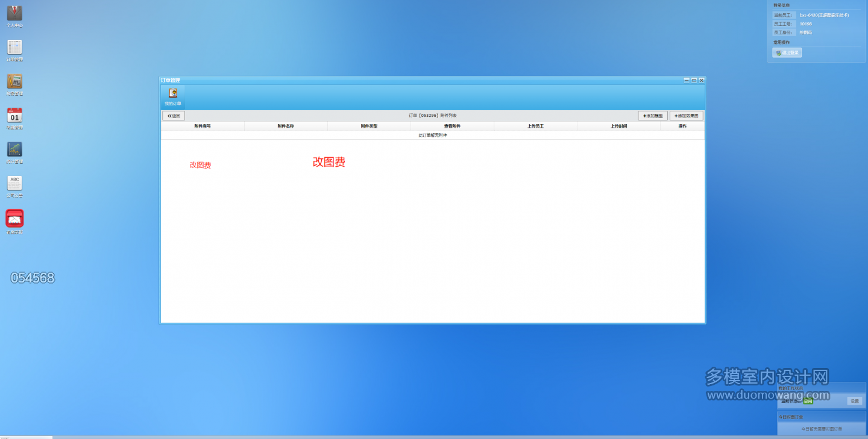The width and height of the screenshot is (868, 439).
Task: Maximize the 订单管理 window
Action: [694, 80]
